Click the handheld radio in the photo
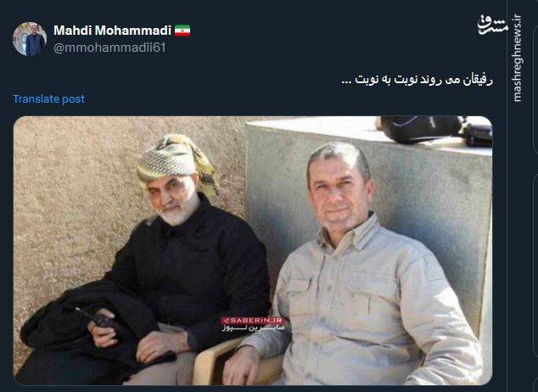 (x=98, y=320)
